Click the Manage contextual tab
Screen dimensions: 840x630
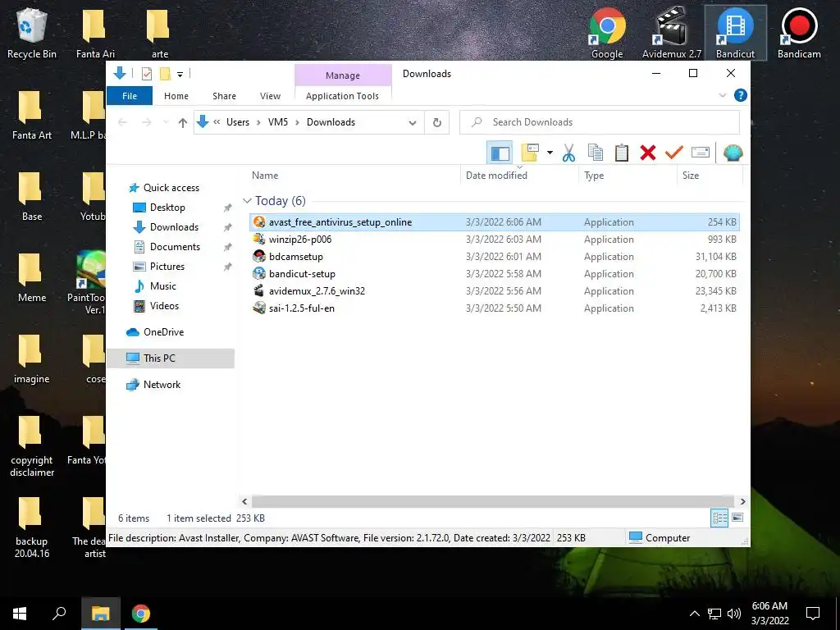[343, 75]
